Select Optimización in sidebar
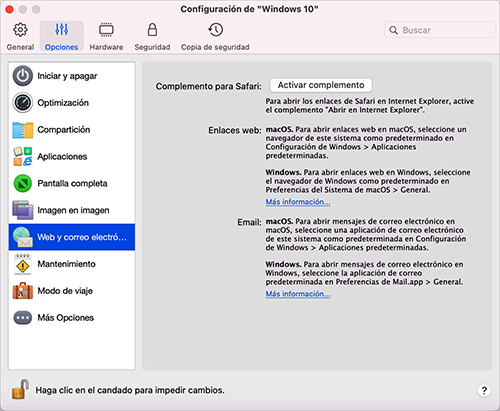500x411 pixels. pyautogui.click(x=72, y=103)
